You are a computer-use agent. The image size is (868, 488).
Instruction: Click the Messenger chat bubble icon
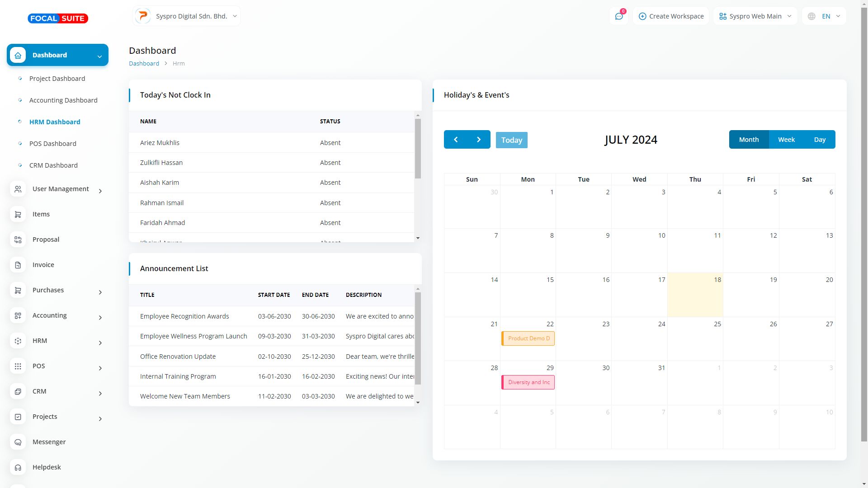point(18,442)
